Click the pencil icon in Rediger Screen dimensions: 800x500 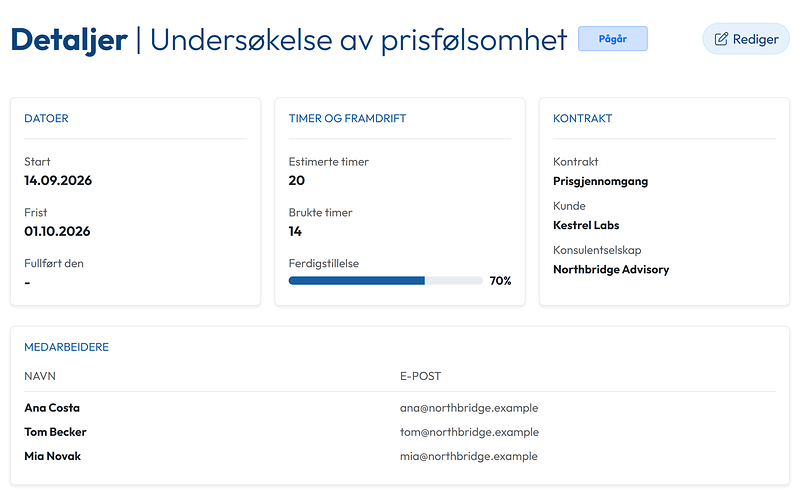coord(721,39)
